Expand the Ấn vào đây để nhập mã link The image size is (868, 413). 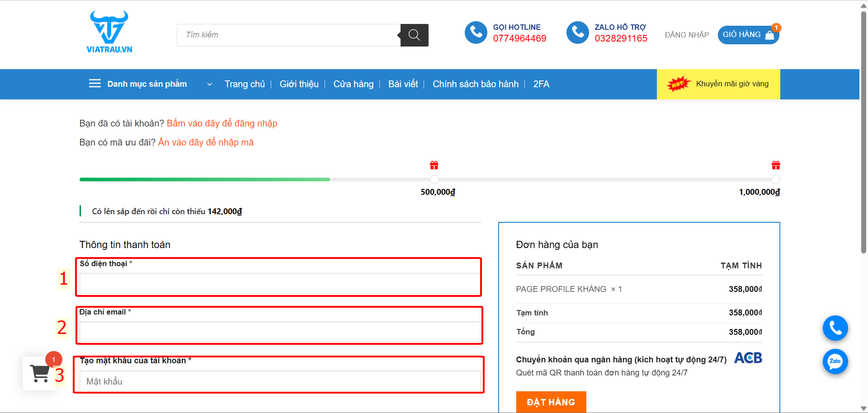206,142
